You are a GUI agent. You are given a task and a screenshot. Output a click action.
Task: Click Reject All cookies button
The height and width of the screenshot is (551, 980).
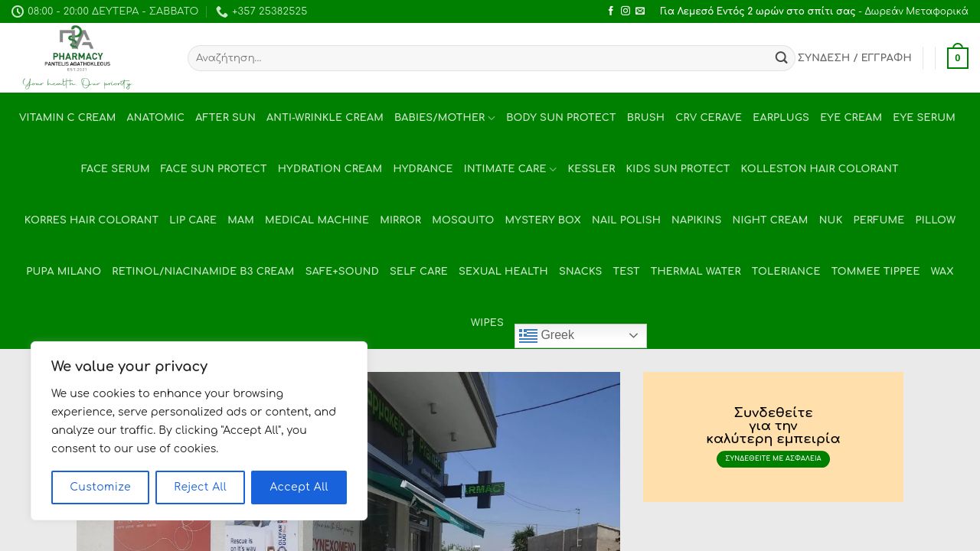pos(200,487)
